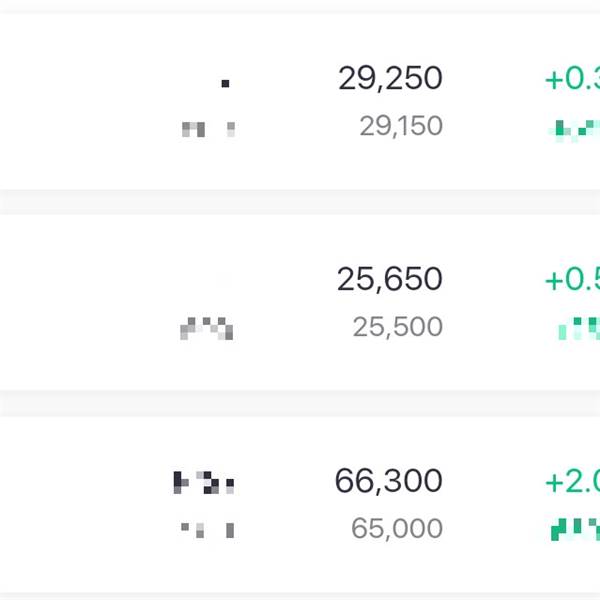This screenshot has width=600, height=600.
Task: Select the 65,000 secondary price
Action: point(396,529)
